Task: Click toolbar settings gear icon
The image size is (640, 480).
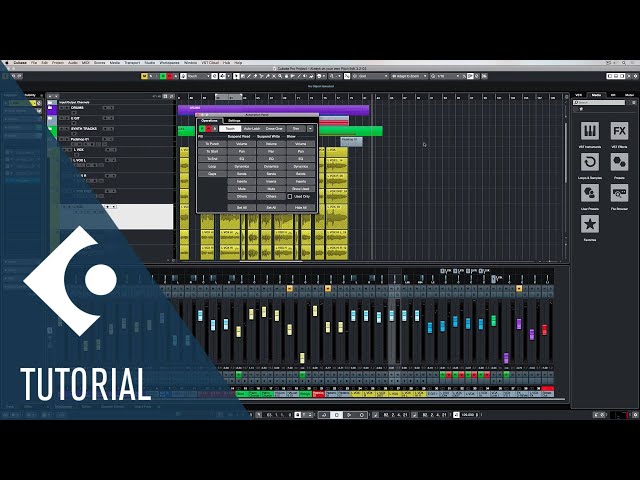Action: click(x=635, y=76)
